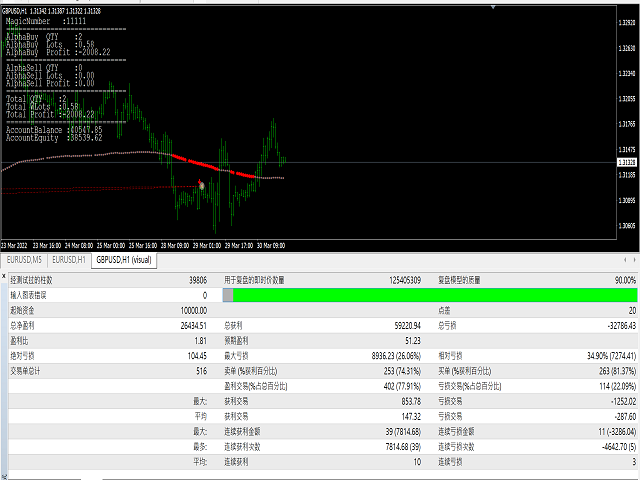Switch to the EURUSD,H1 chart tab

point(69,260)
